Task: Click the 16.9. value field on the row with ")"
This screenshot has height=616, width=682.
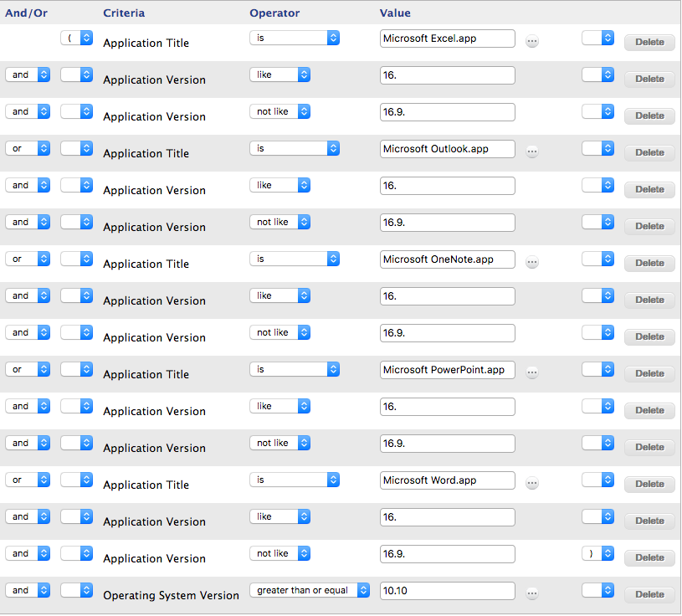Action: [447, 554]
